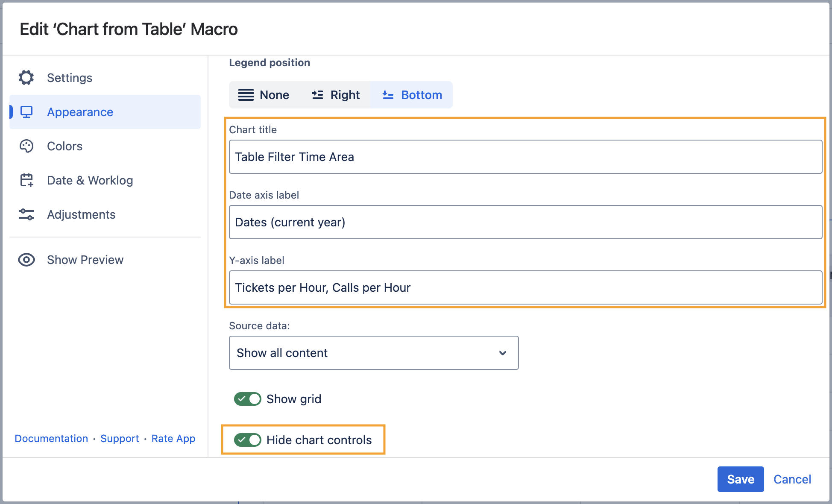The width and height of the screenshot is (832, 504).
Task: Toggle the Show grid switch
Action: tap(247, 399)
